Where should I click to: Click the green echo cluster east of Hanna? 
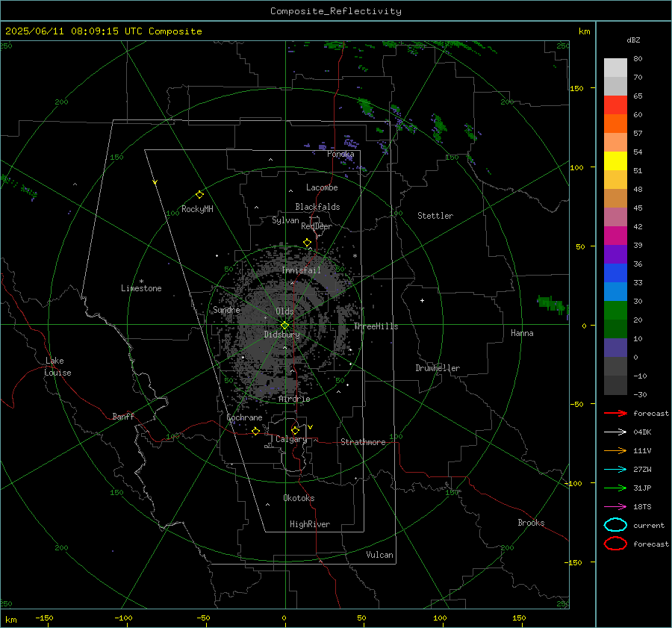coord(552,304)
